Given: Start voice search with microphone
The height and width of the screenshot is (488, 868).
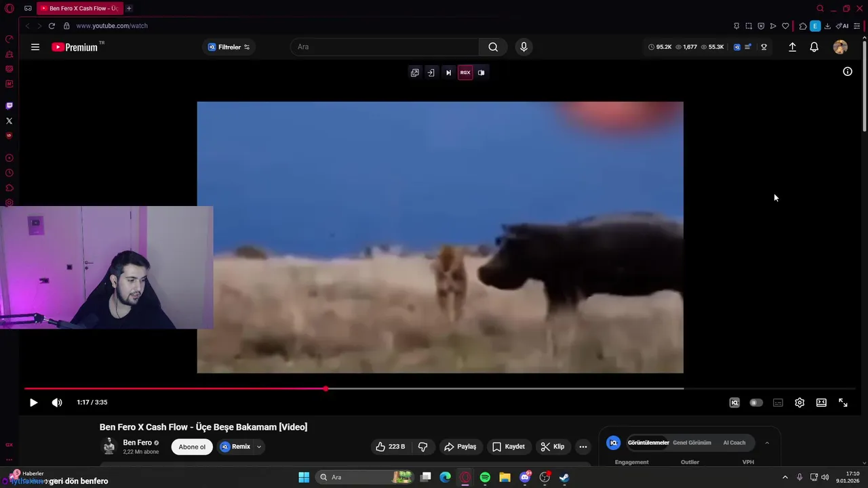Looking at the screenshot, I should point(523,47).
